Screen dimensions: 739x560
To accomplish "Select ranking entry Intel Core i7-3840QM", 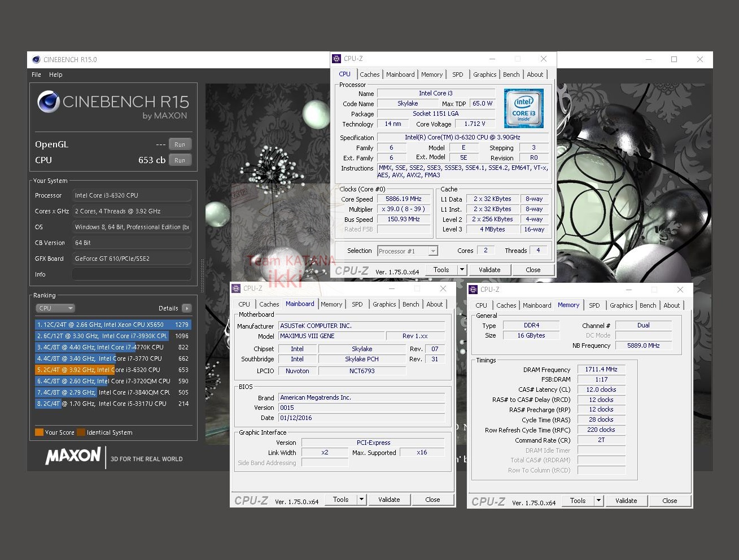I will [113, 392].
